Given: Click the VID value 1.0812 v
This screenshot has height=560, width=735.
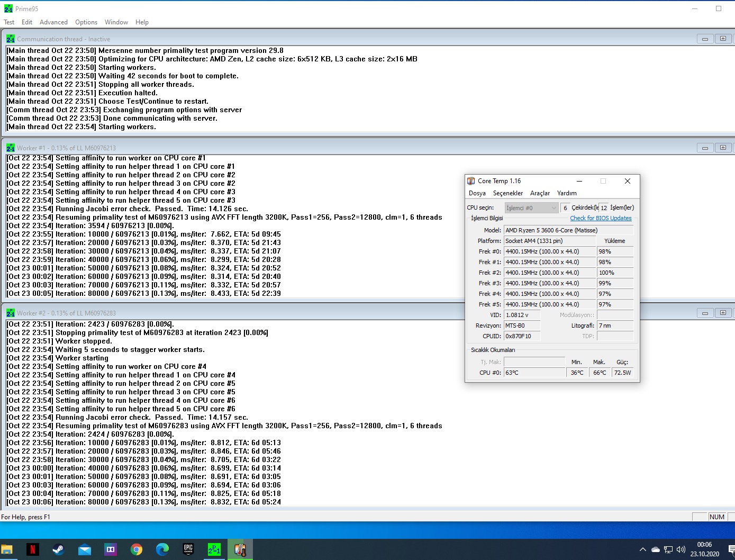Looking at the screenshot, I should coord(522,315).
